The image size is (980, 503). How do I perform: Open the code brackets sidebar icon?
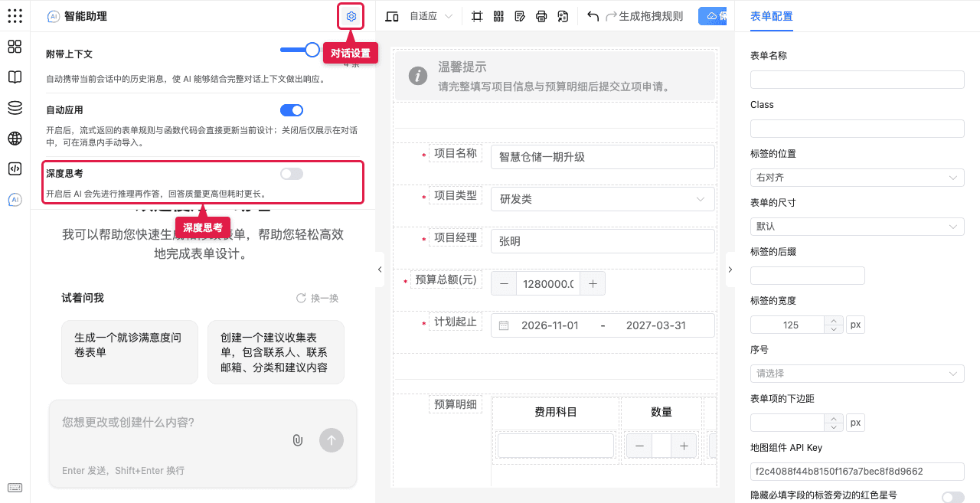[x=15, y=169]
